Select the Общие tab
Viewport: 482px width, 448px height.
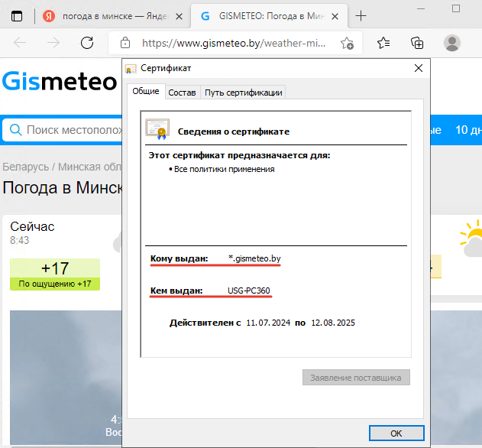tap(146, 91)
